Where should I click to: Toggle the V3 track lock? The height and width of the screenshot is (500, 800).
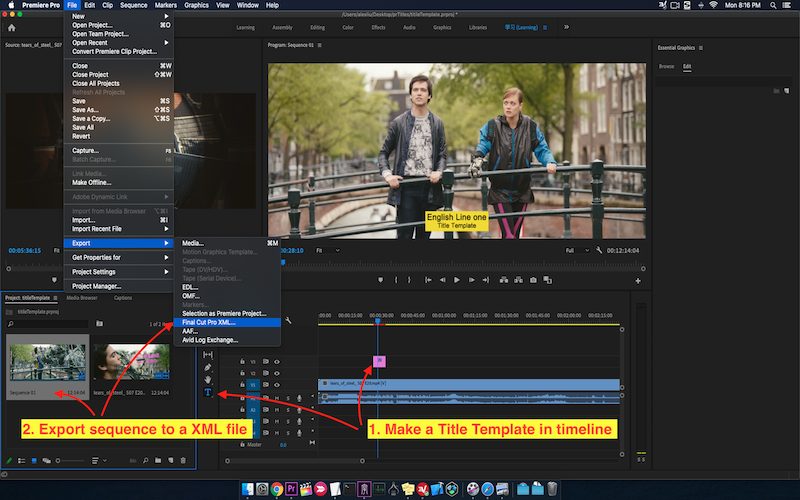click(242, 362)
